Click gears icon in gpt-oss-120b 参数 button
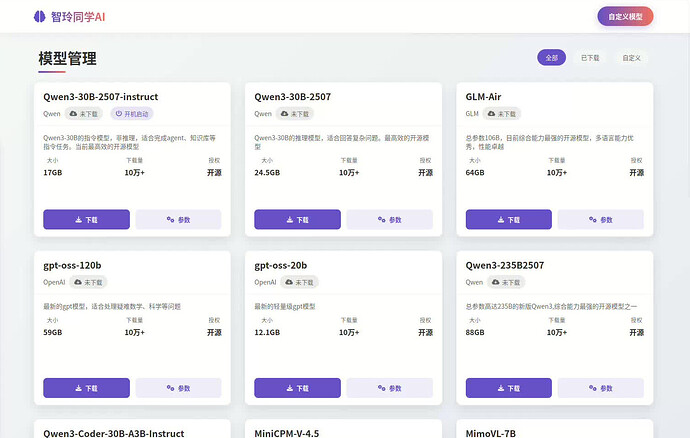 pos(170,388)
